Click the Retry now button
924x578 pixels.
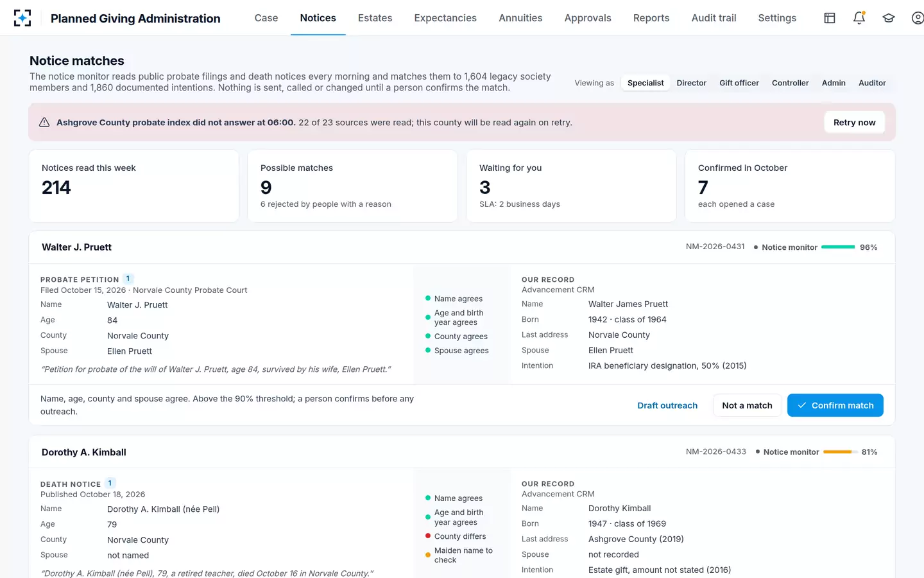(854, 122)
